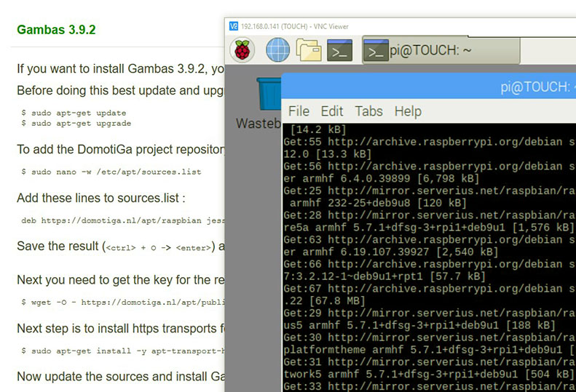The image size is (576, 392).
Task: Open the Help menu in terminal
Action: tap(408, 111)
